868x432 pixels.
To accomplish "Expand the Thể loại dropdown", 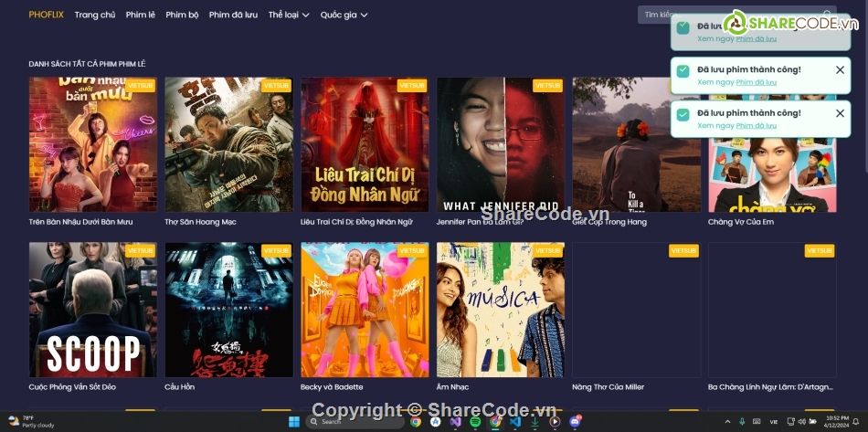I will (289, 15).
